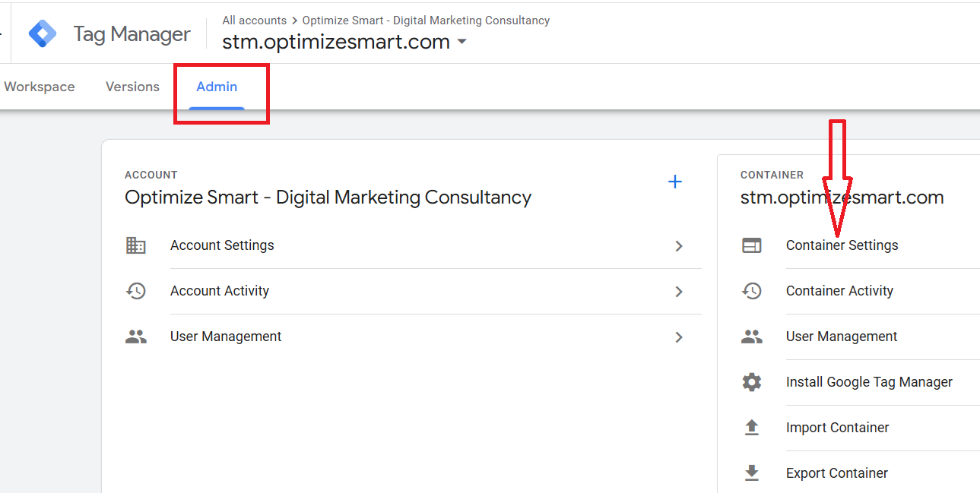980x493 pixels.
Task: Click the Import Container upload icon
Action: [x=751, y=428]
